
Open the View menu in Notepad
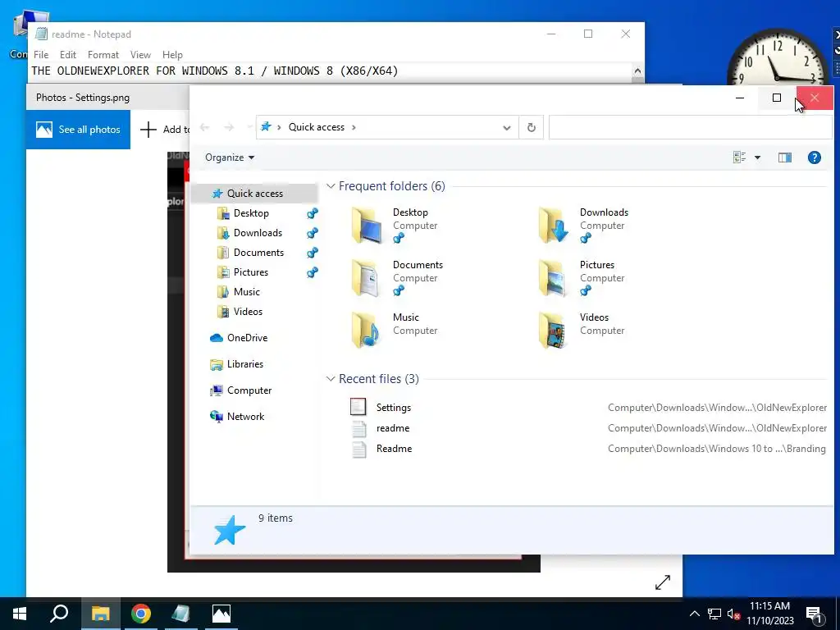140,55
